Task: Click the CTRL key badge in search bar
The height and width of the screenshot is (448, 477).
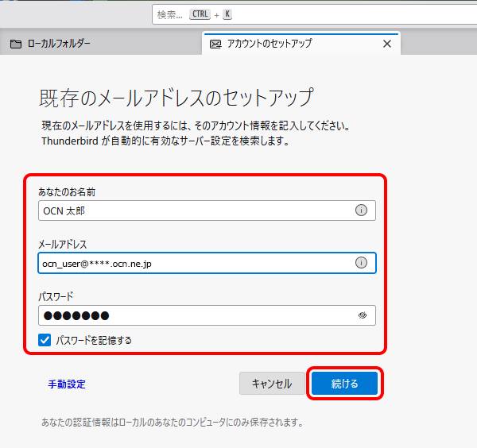Action: coord(200,14)
